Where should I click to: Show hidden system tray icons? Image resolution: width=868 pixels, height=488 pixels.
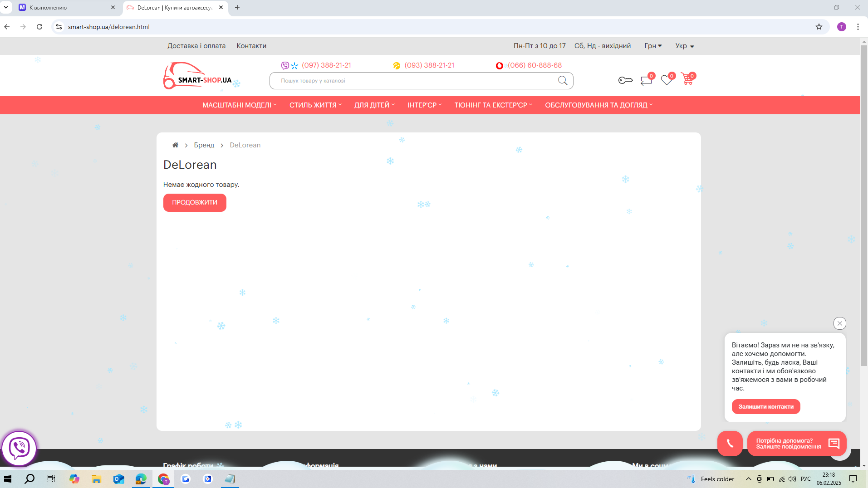pos(749,479)
